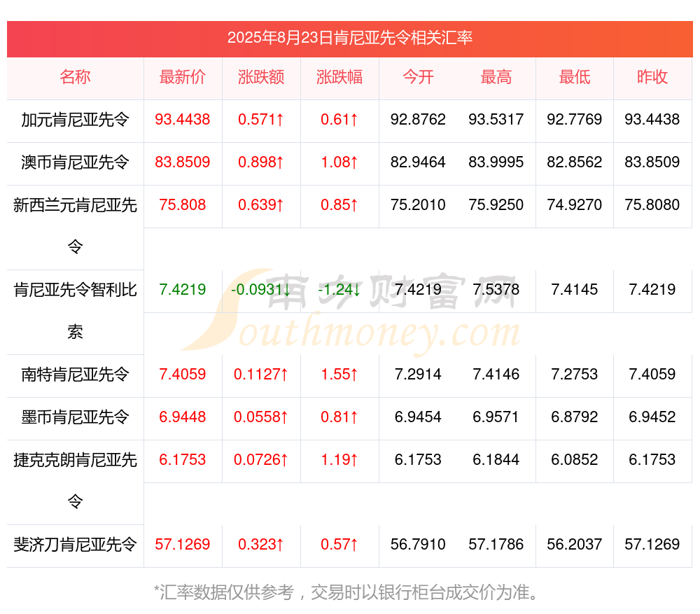Click opening value 6.9454

pyautogui.click(x=418, y=417)
